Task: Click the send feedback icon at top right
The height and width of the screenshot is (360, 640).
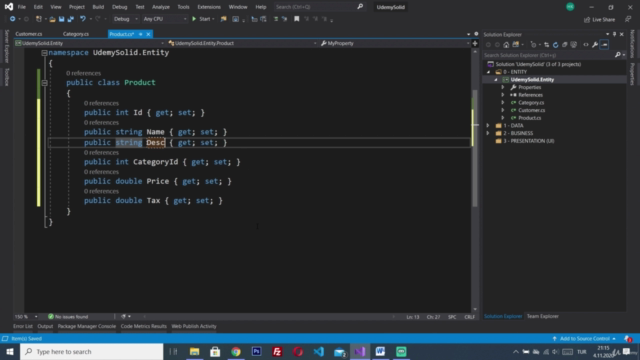Action: [628, 19]
